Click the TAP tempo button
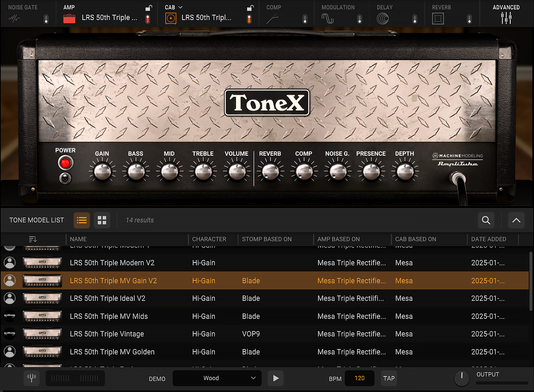This screenshot has width=534, height=392. 389,378
